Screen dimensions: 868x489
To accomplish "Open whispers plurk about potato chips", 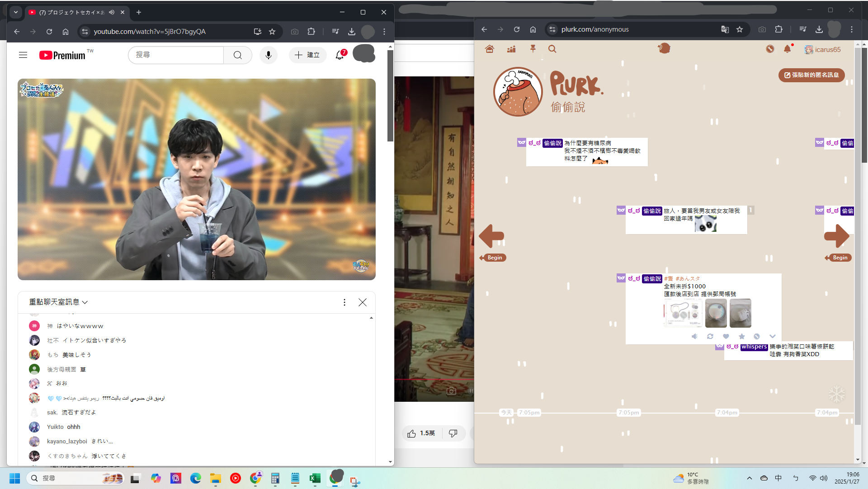I will (788, 350).
